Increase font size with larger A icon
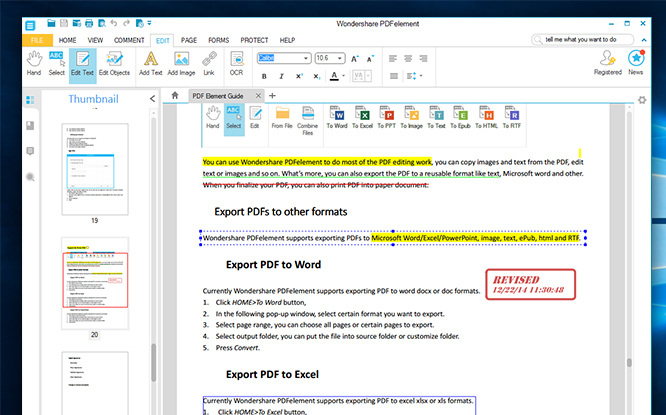Viewport: 666px width, 415px height. [x=355, y=59]
